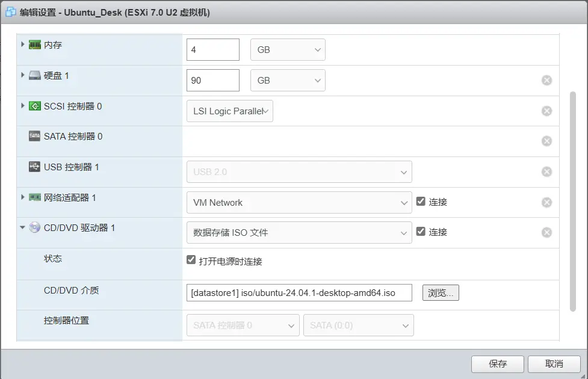The width and height of the screenshot is (588, 379).
Task: Open the LSI Logic Parallel controller dropdown
Action: click(230, 111)
